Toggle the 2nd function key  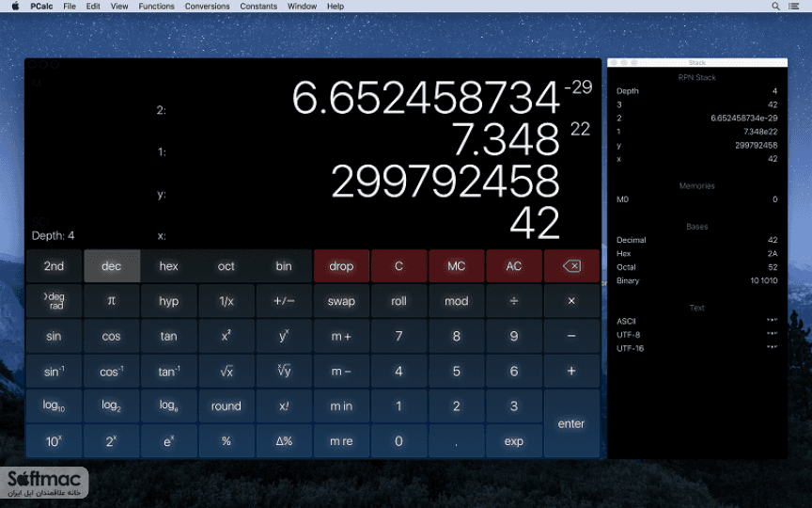coord(54,266)
